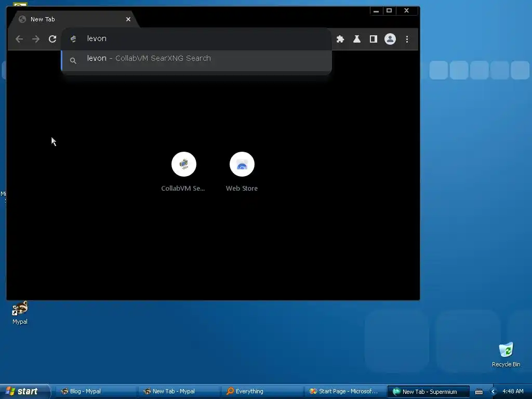Close the New Tab tab
The image size is (532, 399).
point(128,19)
